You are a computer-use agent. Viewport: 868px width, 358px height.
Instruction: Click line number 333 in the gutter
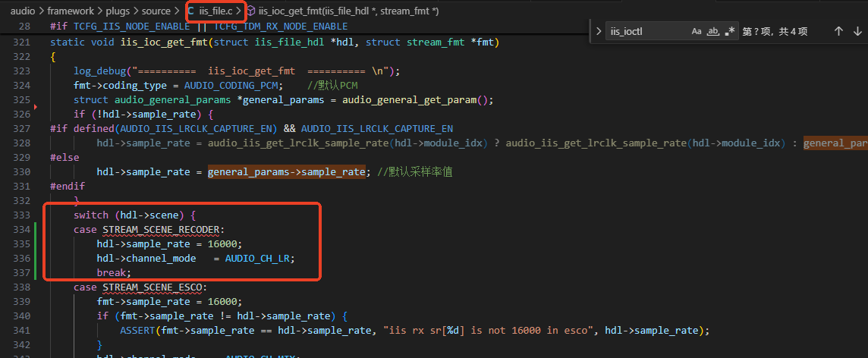point(21,215)
